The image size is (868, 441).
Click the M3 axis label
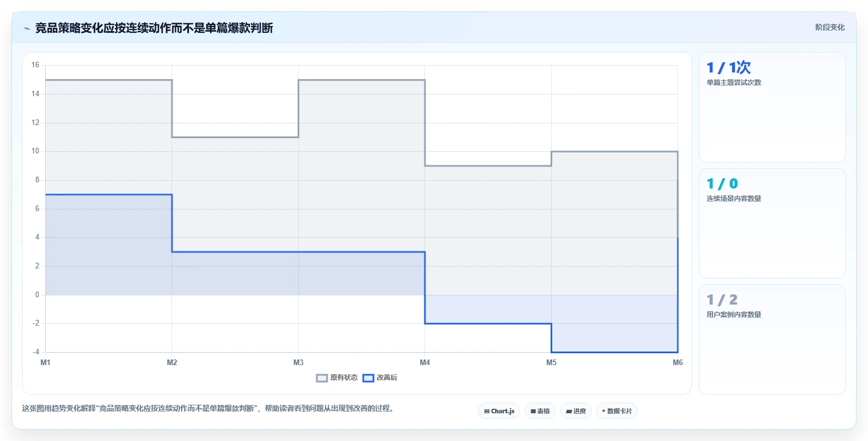tap(298, 362)
